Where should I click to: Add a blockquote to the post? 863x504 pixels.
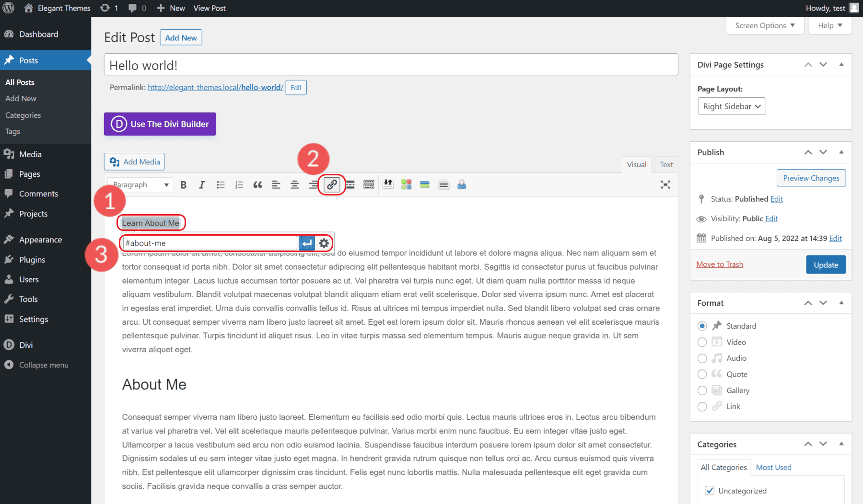257,184
